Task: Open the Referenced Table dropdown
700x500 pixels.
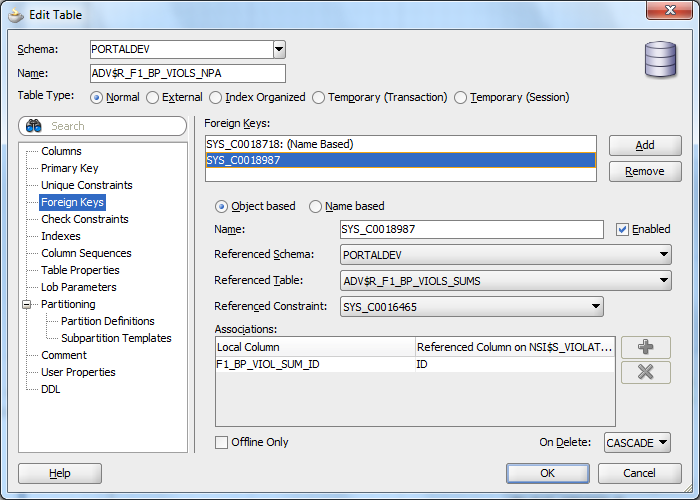Action: point(505,280)
